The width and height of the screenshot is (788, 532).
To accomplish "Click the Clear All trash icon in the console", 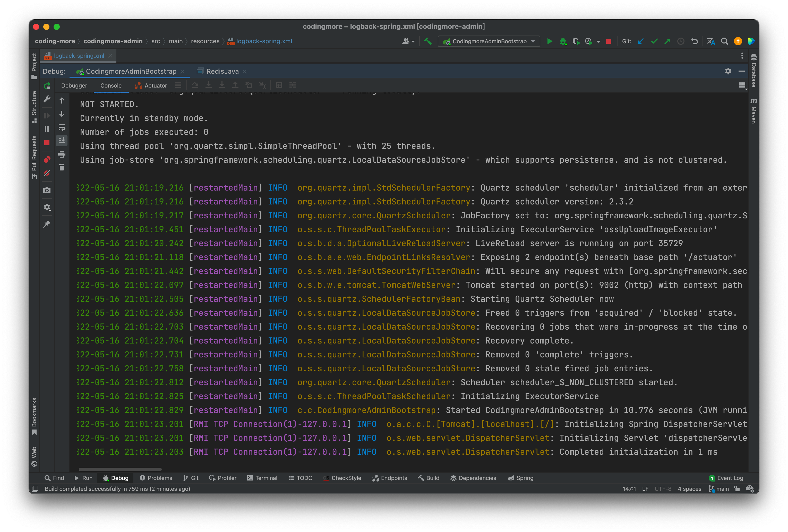I will pyautogui.click(x=62, y=167).
